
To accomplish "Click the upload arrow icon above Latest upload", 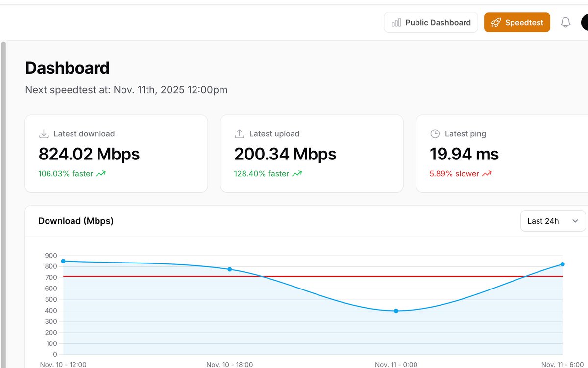I will coord(239,133).
